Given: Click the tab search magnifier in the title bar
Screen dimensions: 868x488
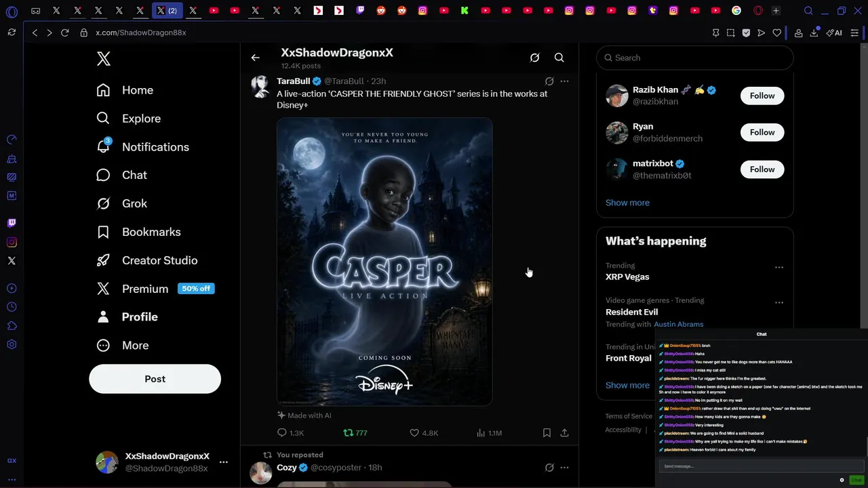Looking at the screenshot, I should pos(808,11).
